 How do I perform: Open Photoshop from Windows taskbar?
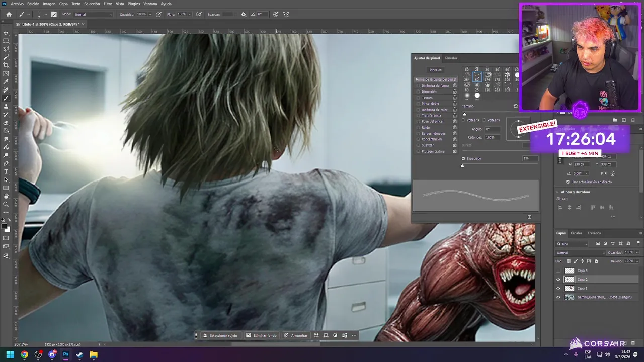tap(65, 354)
